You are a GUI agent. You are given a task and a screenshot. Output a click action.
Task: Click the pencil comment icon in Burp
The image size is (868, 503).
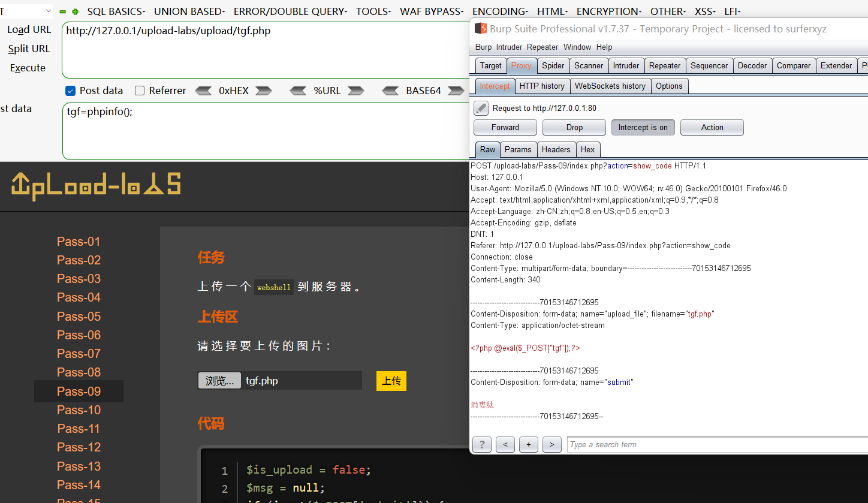click(481, 108)
